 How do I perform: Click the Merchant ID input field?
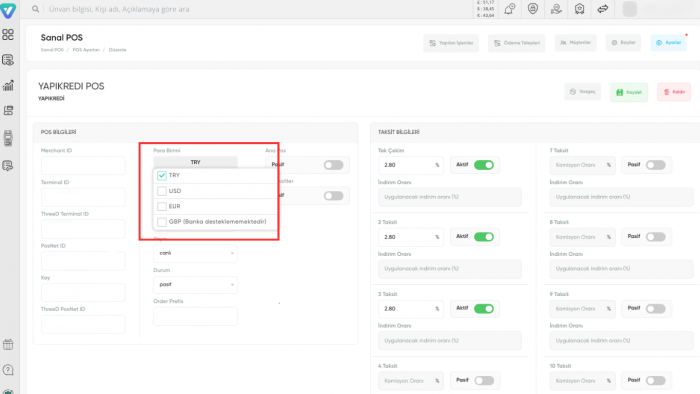(83, 166)
